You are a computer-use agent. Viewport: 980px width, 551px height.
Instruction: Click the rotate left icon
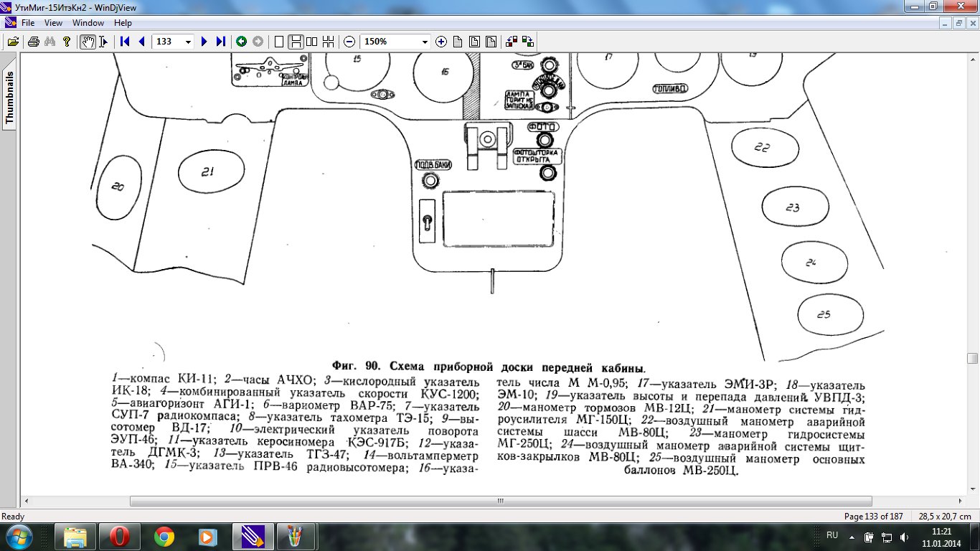(x=512, y=42)
